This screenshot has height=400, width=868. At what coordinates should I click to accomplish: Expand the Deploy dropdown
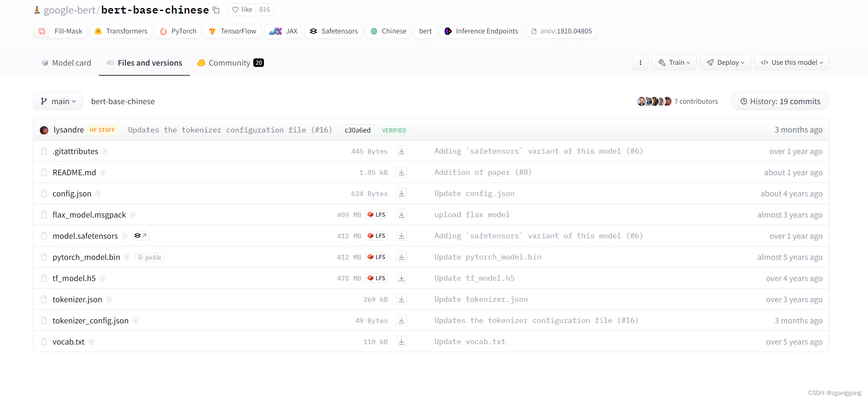(x=725, y=63)
